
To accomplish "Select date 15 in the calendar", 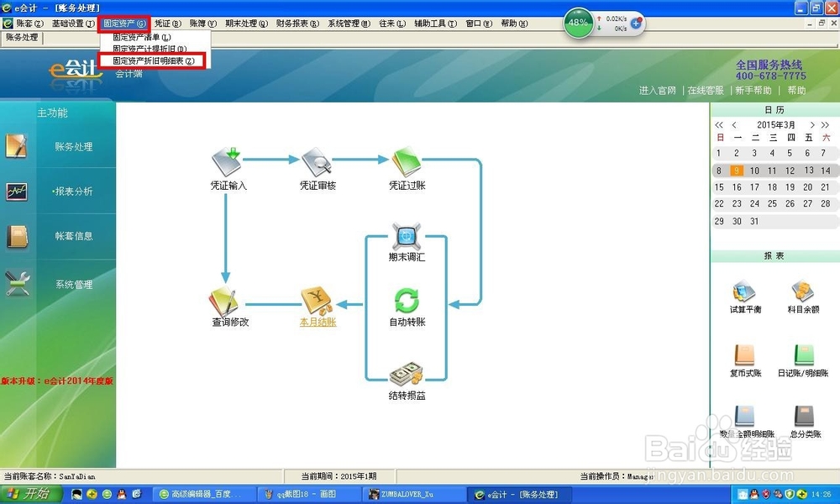I will point(719,187).
